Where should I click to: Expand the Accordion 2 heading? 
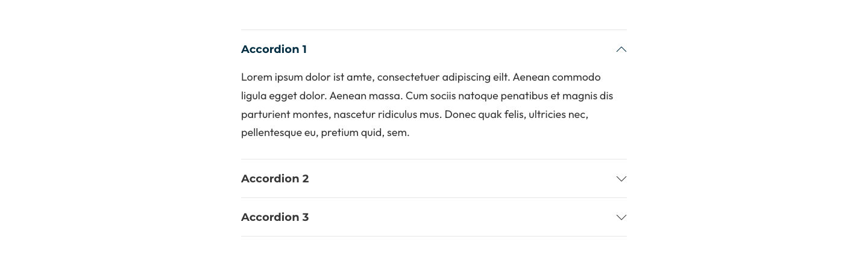275,179
